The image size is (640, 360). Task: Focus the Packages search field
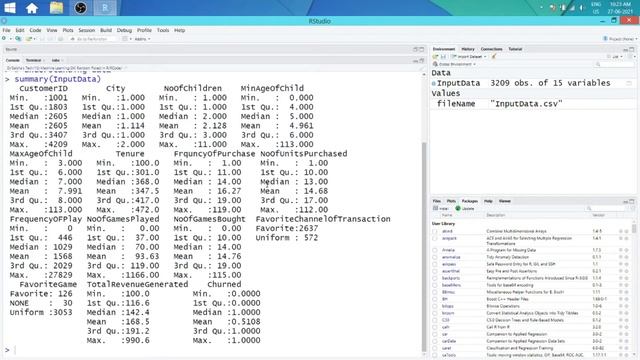(606, 208)
